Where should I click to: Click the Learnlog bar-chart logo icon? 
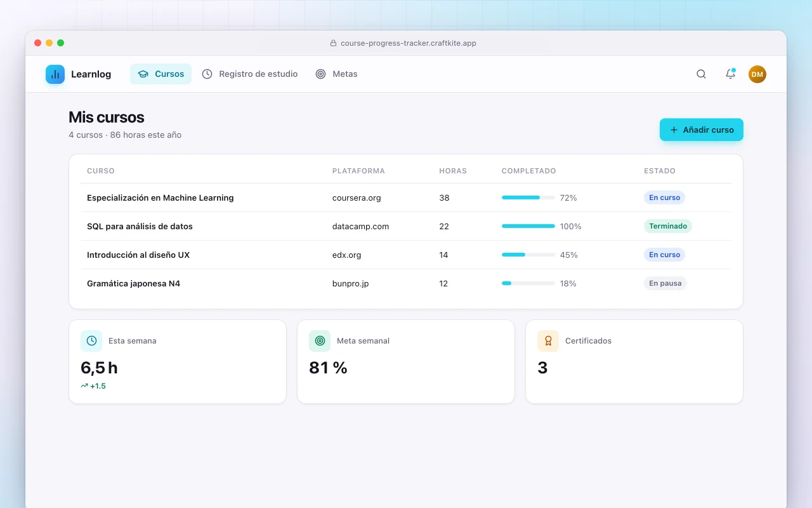55,74
